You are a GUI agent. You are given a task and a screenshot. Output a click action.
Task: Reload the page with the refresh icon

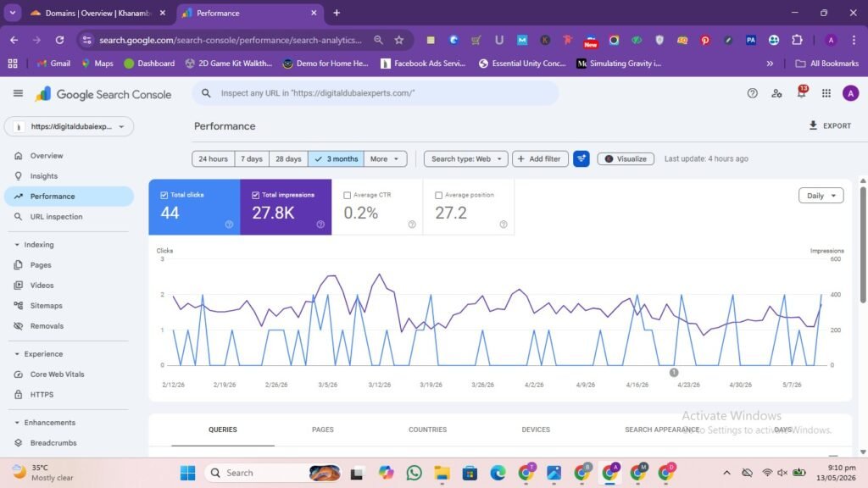click(x=59, y=40)
